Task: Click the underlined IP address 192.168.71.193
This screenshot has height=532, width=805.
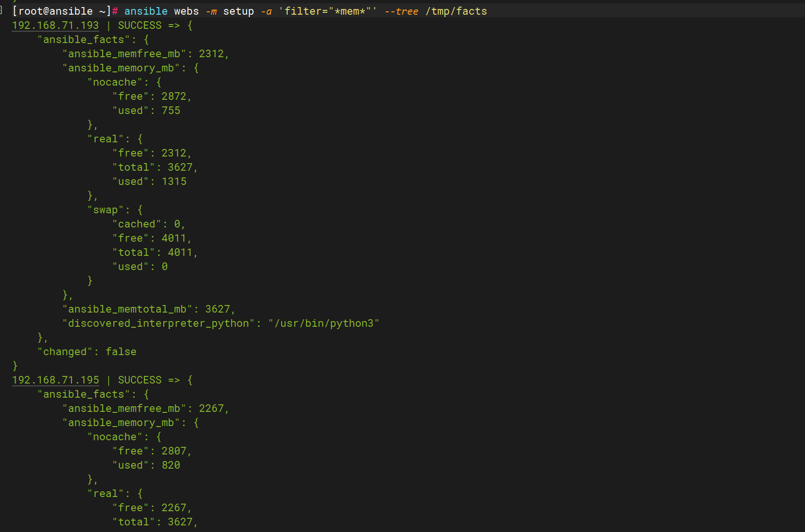Action: [55, 26]
